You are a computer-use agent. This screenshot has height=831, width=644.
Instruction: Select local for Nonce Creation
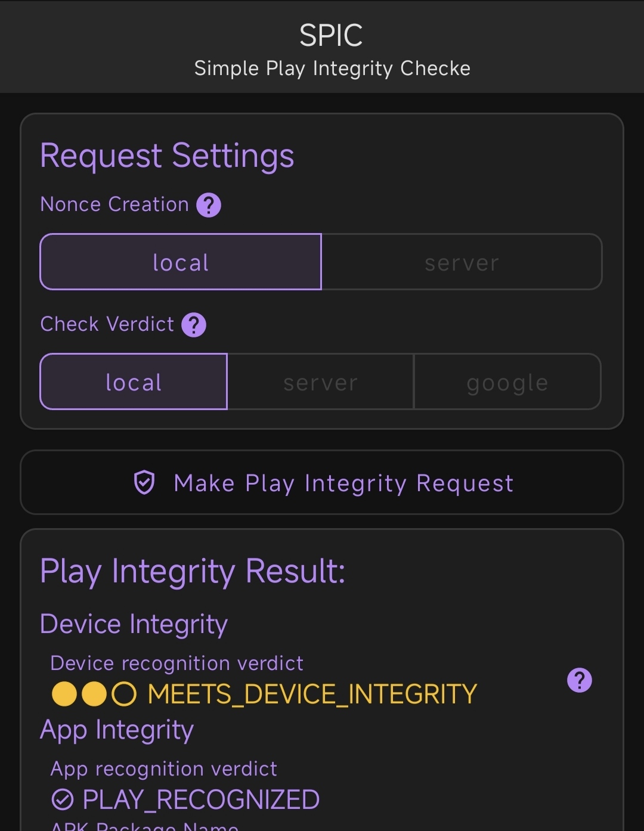click(x=181, y=262)
